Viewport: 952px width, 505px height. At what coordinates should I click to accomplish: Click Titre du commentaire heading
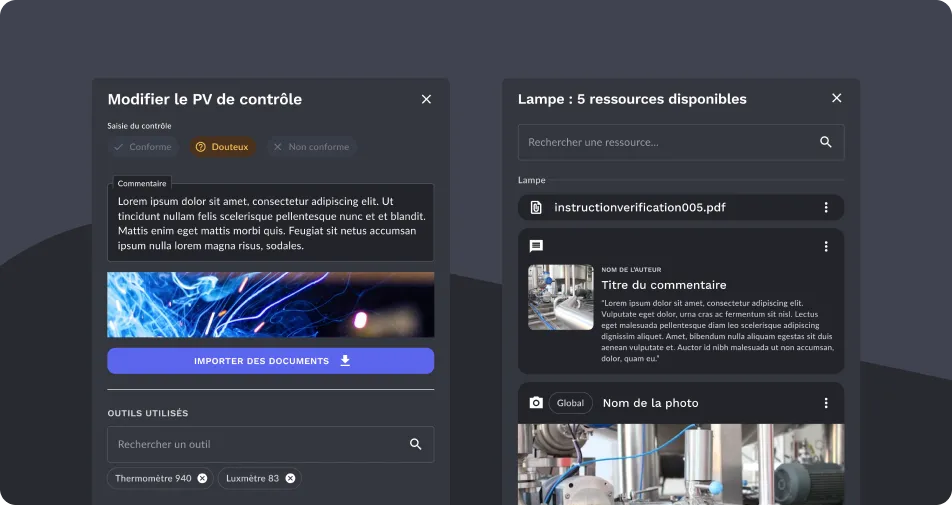click(664, 285)
